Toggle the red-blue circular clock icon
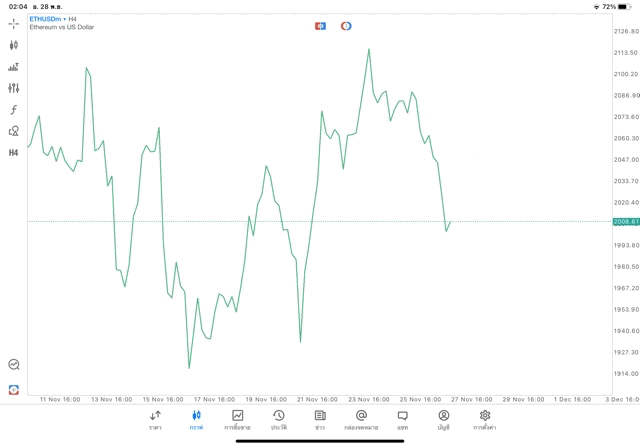The width and height of the screenshot is (640, 447). pos(346,26)
